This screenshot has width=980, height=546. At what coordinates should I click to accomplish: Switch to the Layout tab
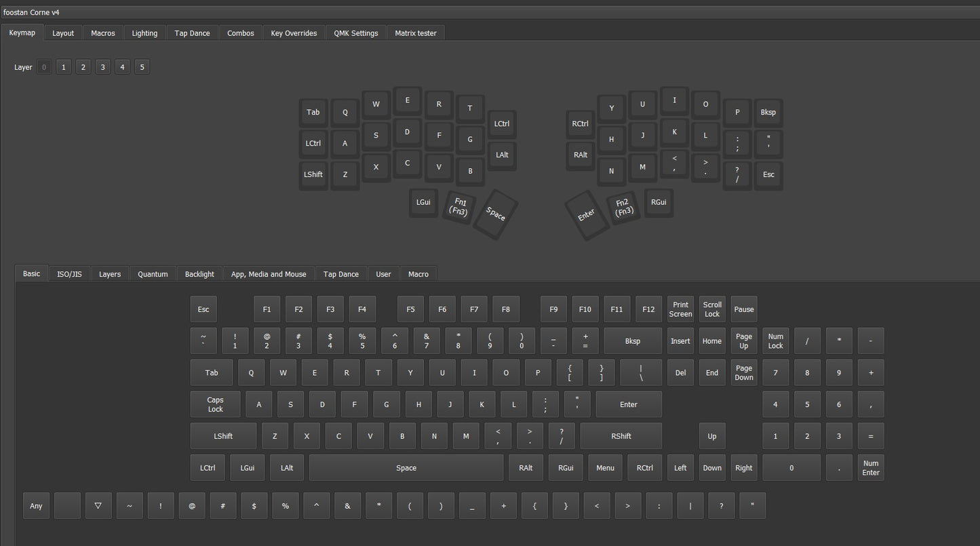click(63, 33)
